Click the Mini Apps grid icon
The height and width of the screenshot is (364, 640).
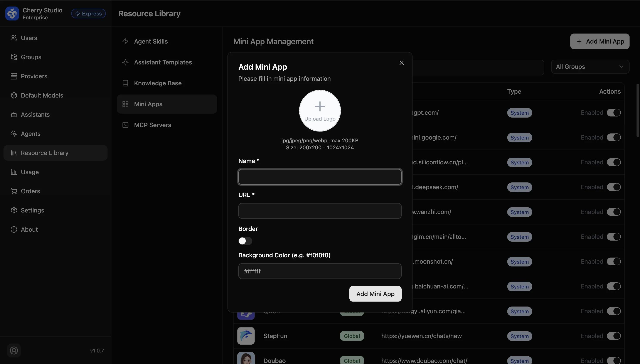coord(125,104)
